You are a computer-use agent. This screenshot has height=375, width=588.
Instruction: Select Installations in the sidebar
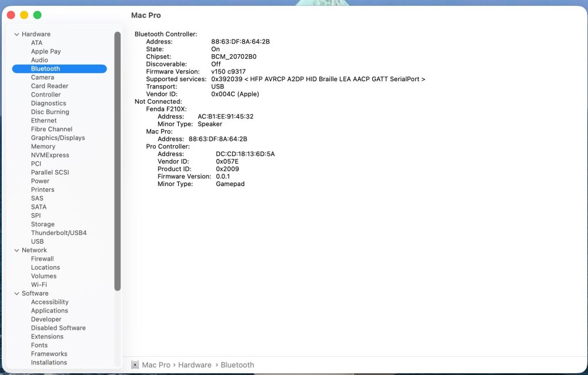click(x=49, y=362)
